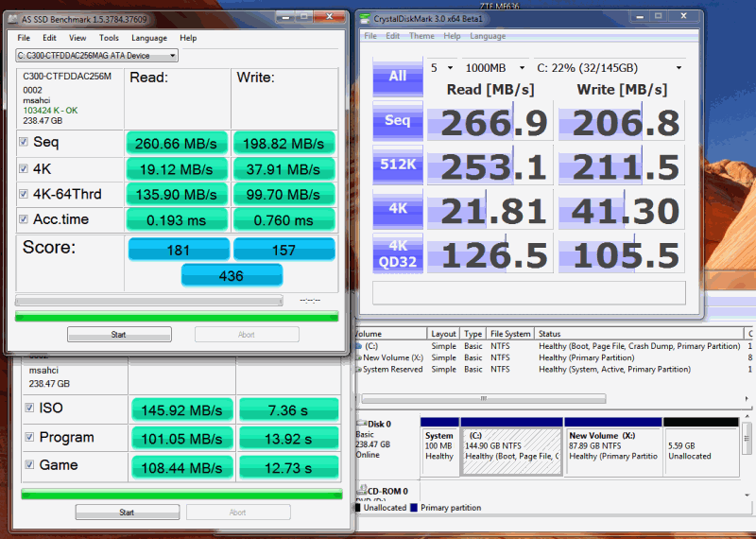Screen dimensions: 756x539
Task: Toggle the ISO copy test checkbox
Action: (x=29, y=408)
